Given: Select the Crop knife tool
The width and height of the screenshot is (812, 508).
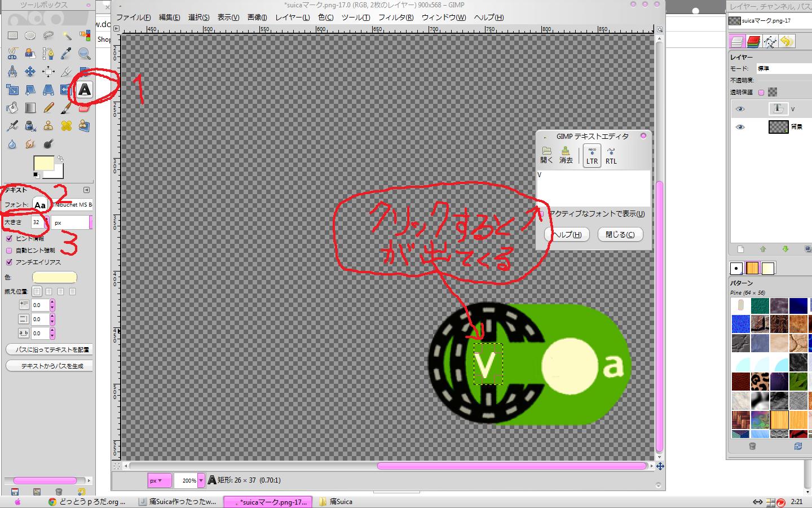Looking at the screenshot, I should coord(67,72).
